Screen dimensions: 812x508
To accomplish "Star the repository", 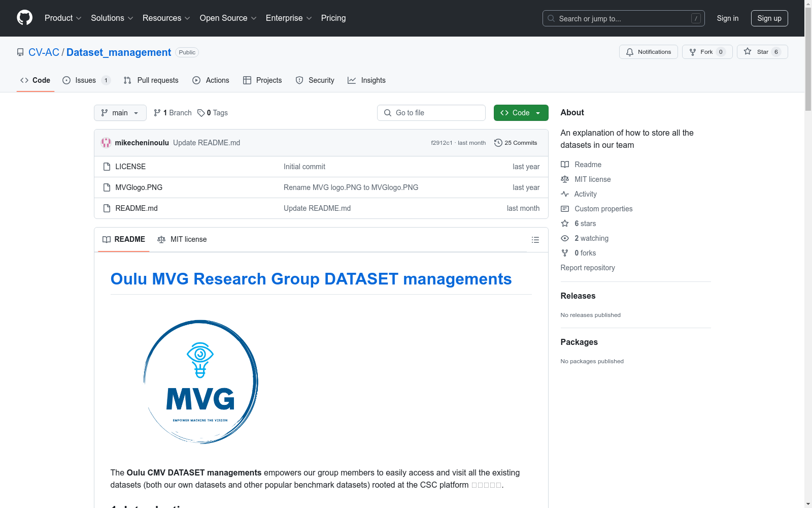I will click(762, 52).
